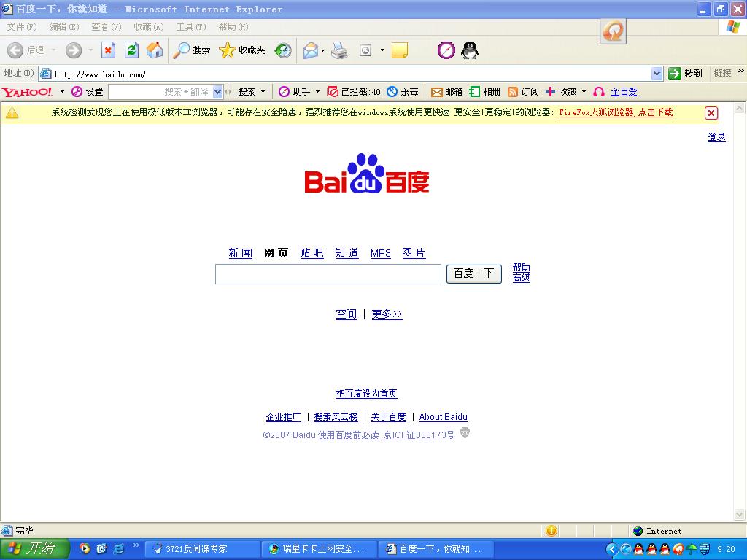Image resolution: width=747 pixels, height=560 pixels.
Task: Open the Back button history dropdown
Action: click(x=53, y=50)
